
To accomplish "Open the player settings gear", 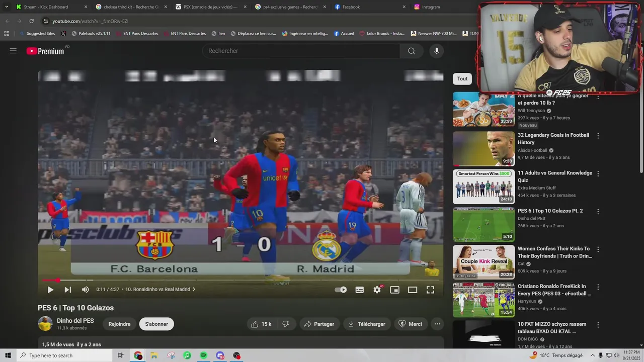I will [x=377, y=290].
